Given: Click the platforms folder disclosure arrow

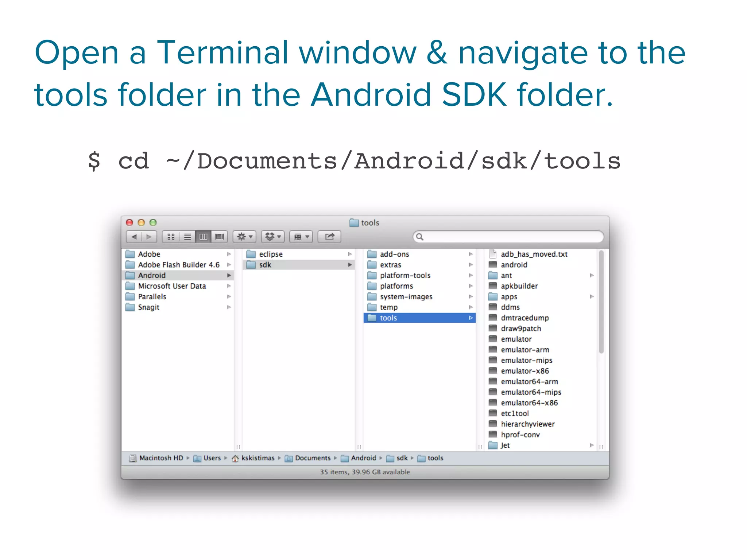Looking at the screenshot, I should pyautogui.click(x=471, y=286).
